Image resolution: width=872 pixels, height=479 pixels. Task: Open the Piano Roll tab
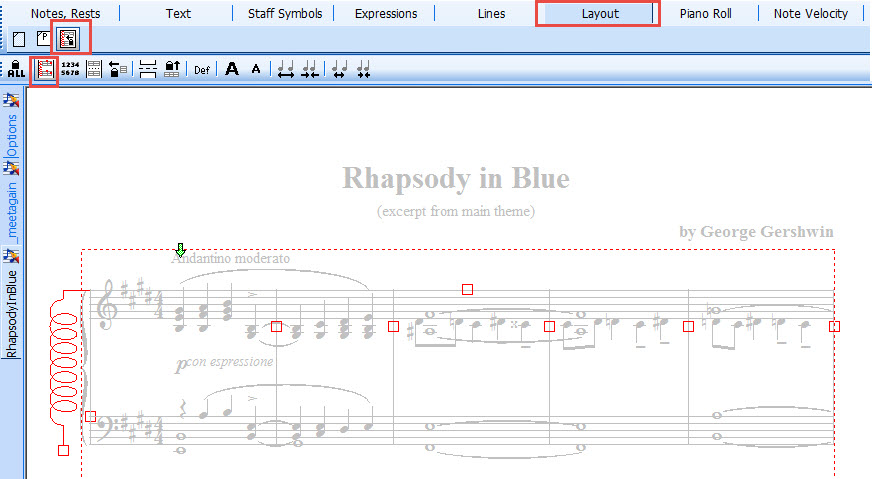[x=705, y=14]
